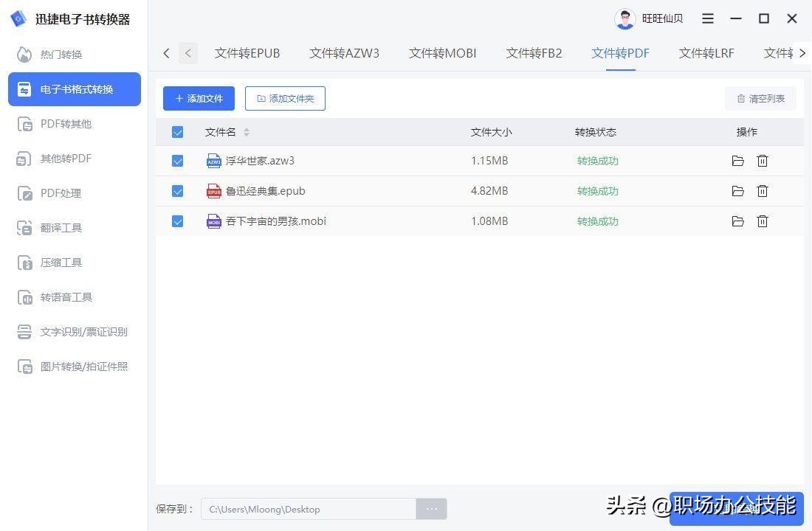The height and width of the screenshot is (531, 812).
Task: Delete 吞下宇宙的男孩.mobi from the list
Action: point(763,221)
